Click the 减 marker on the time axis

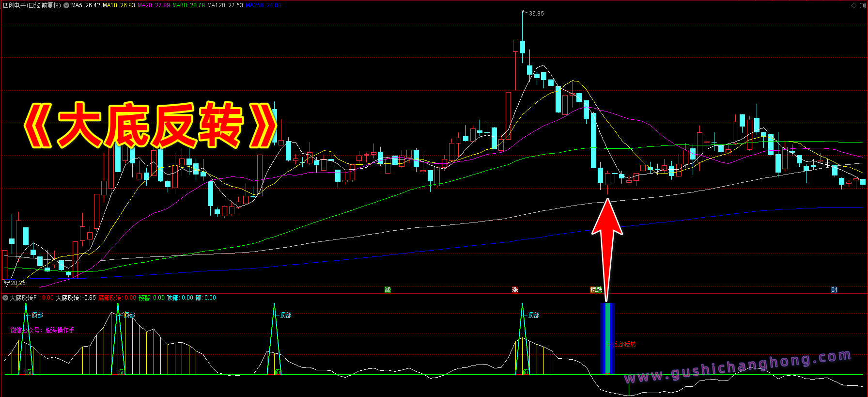point(387,289)
